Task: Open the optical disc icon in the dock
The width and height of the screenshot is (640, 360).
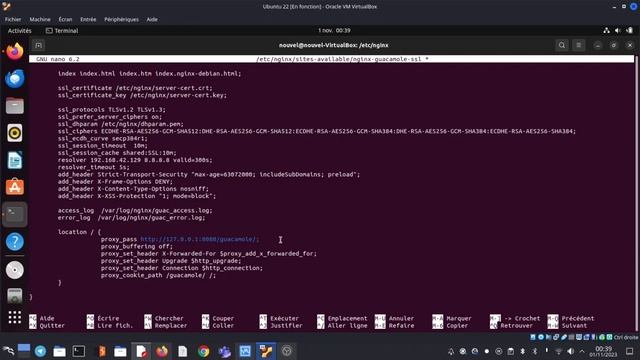Action: tap(15, 270)
